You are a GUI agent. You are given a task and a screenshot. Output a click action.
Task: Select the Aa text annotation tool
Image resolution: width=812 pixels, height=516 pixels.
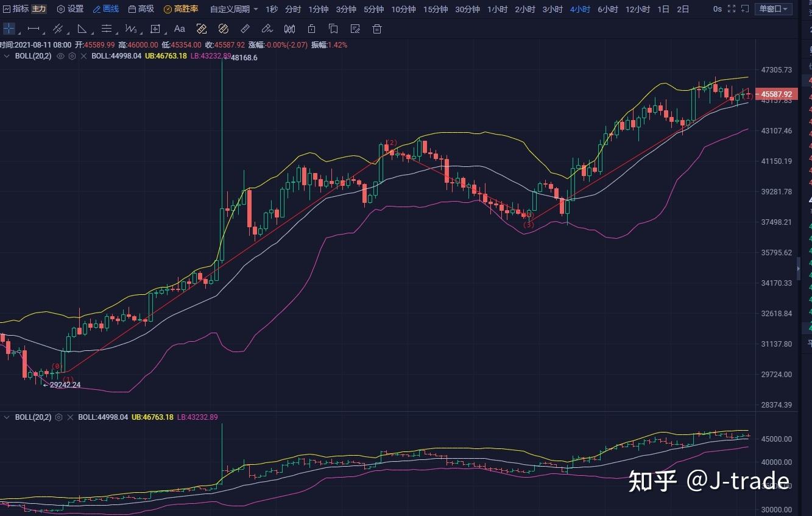[x=179, y=29]
